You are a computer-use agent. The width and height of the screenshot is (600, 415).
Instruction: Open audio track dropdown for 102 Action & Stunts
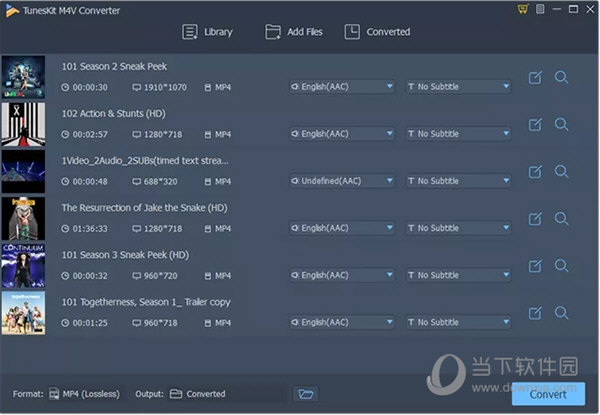(x=342, y=134)
